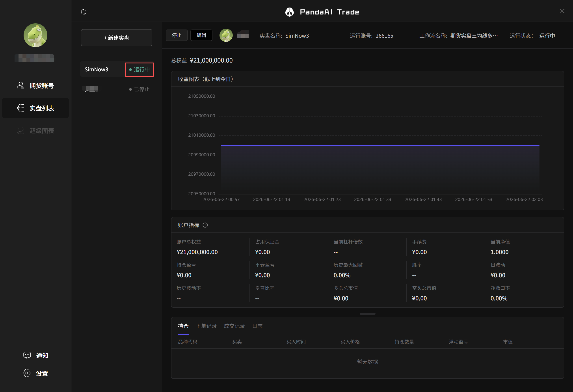Close the PandaAI Trade window

[x=562, y=11]
